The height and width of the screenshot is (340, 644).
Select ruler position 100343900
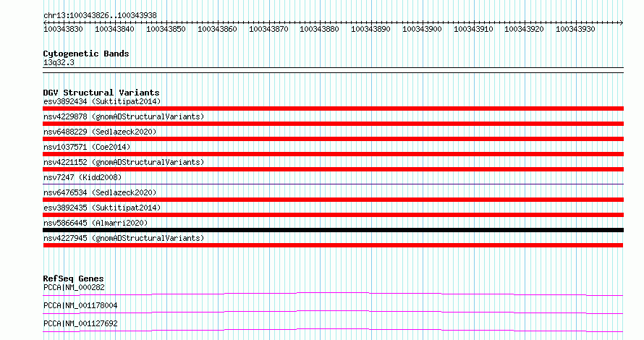tap(422, 29)
